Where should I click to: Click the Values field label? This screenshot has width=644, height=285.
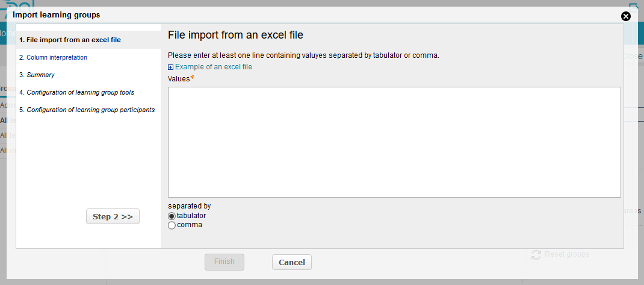tap(179, 79)
